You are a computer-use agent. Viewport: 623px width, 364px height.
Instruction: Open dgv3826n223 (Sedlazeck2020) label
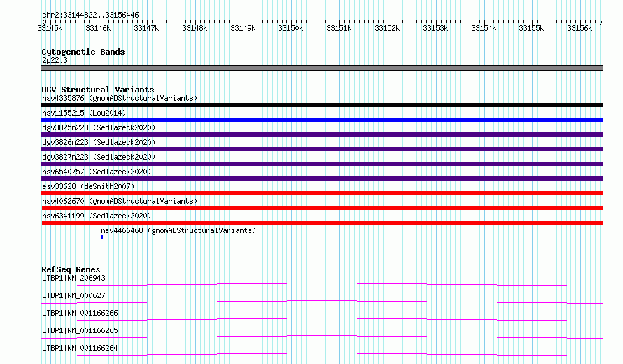(x=99, y=142)
